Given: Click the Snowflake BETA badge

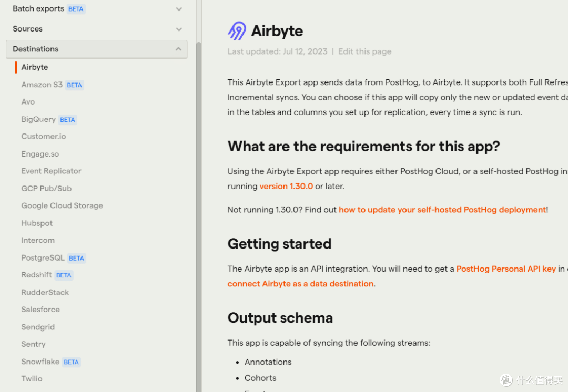Looking at the screenshot, I should tap(71, 362).
